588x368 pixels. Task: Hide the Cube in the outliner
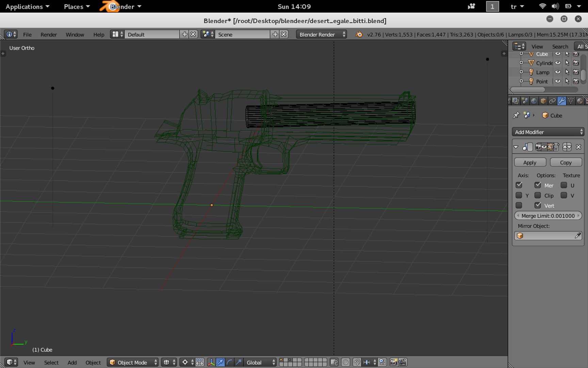558,54
